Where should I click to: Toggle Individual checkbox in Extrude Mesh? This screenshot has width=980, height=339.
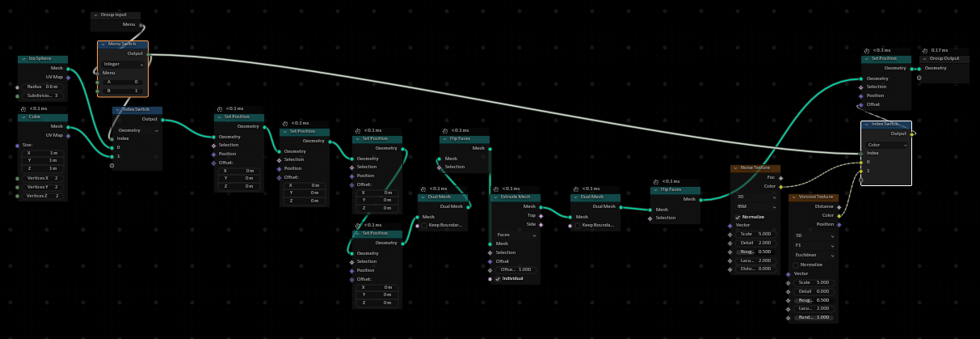pyautogui.click(x=498, y=278)
